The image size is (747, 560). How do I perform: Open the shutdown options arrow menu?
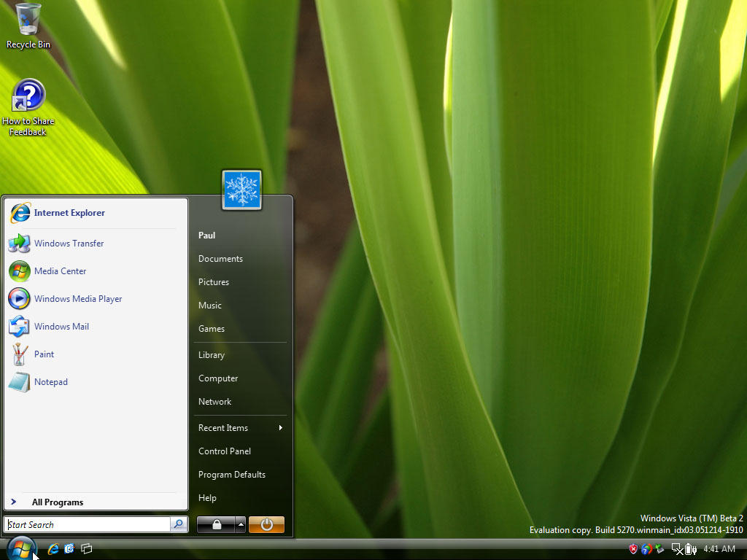(x=241, y=525)
